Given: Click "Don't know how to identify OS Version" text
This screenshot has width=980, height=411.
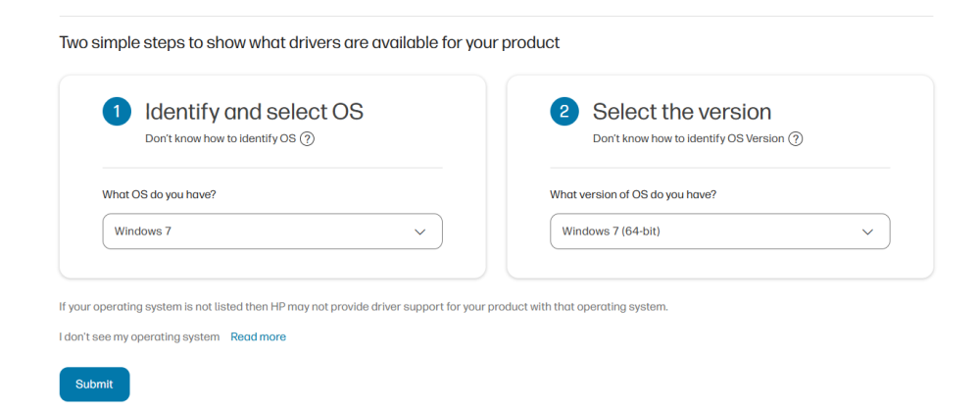Looking at the screenshot, I should tap(688, 138).
